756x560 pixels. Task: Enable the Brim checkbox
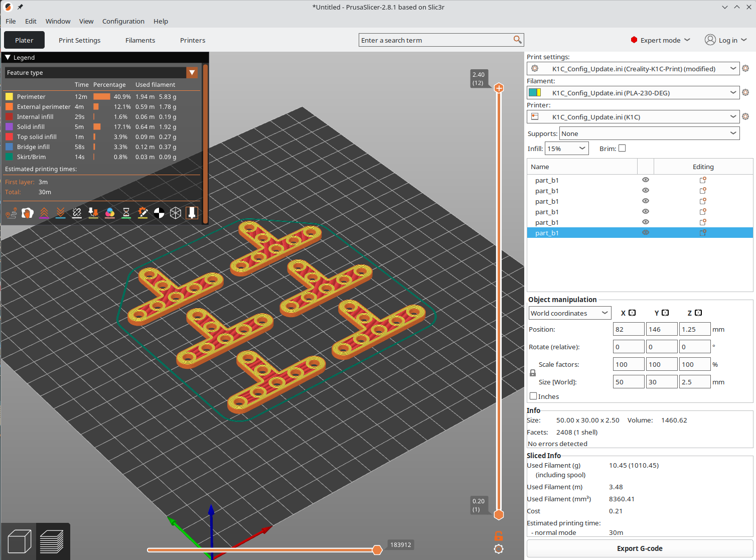[x=622, y=148]
